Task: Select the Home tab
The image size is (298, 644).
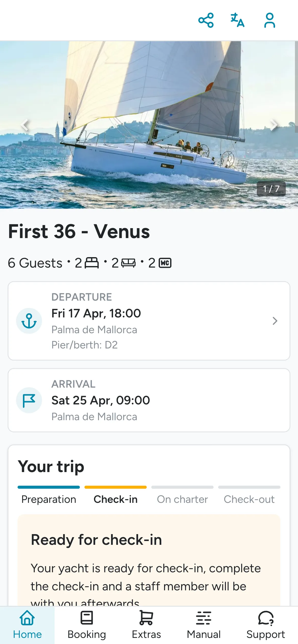Action: [27, 625]
